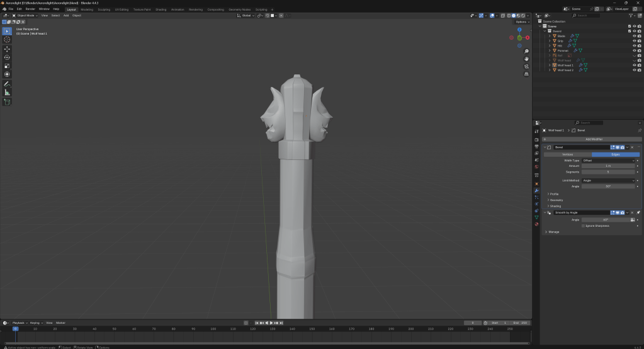The width and height of the screenshot is (644, 349).
Task: Select the Measure tool
Action: (x=7, y=93)
